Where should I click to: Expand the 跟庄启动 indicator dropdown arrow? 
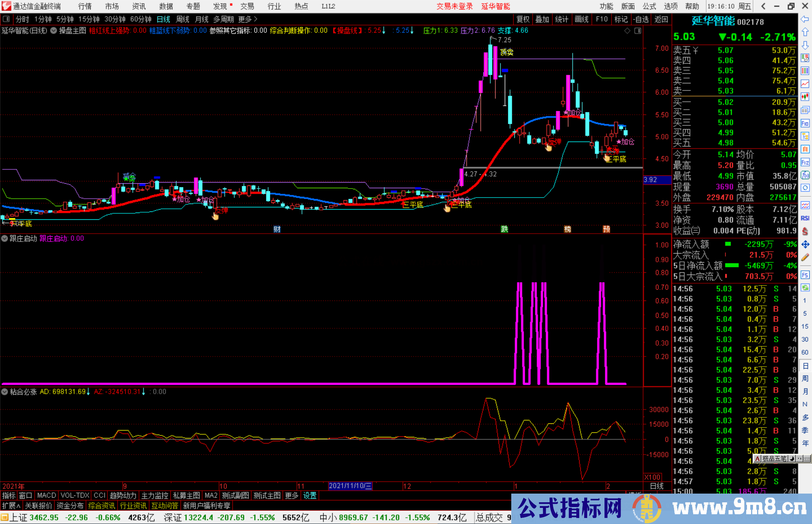pos(5,239)
